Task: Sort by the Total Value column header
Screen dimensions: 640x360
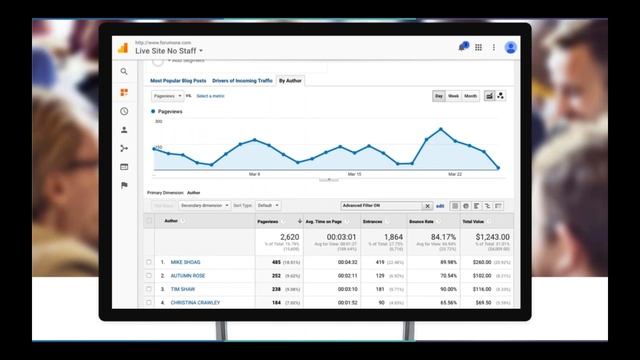Action: 473,222
